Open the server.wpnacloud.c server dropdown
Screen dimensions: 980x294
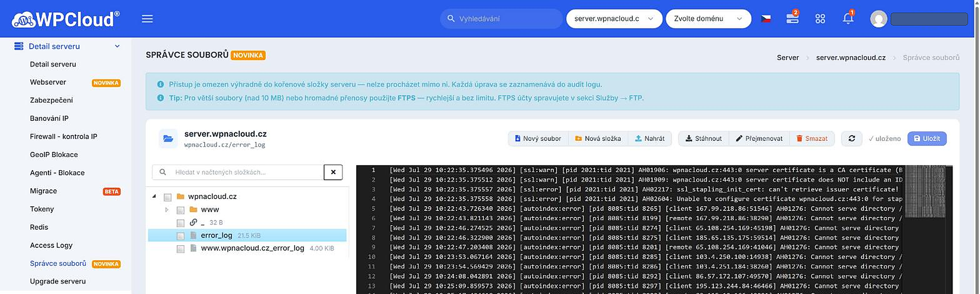coord(614,18)
